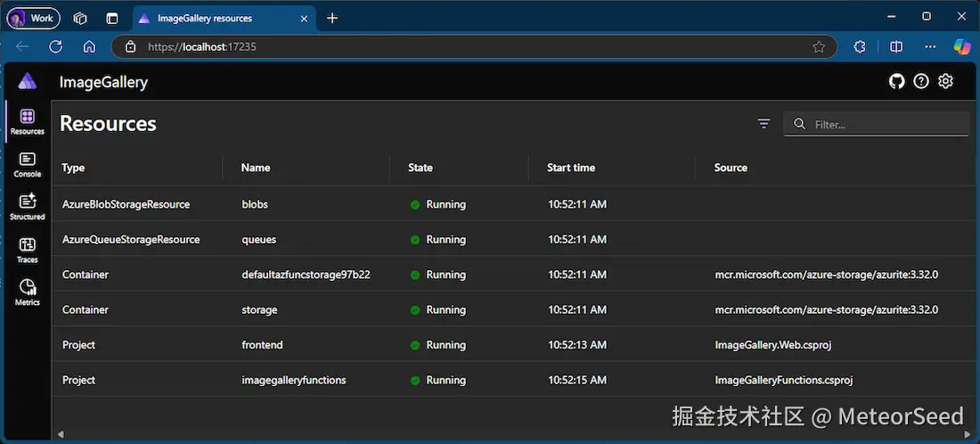Select the blobs resource name

(x=255, y=204)
